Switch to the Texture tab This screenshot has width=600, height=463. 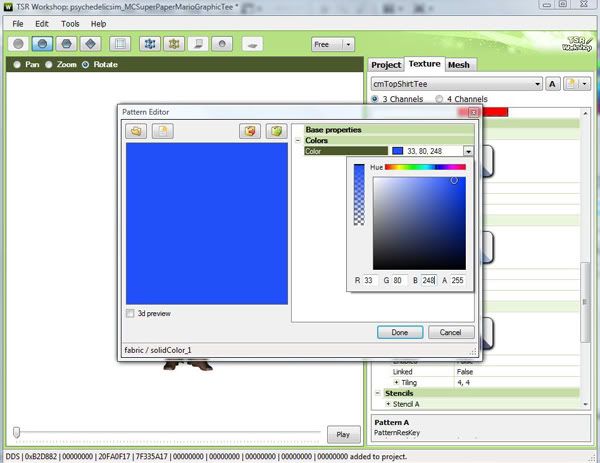(x=424, y=64)
